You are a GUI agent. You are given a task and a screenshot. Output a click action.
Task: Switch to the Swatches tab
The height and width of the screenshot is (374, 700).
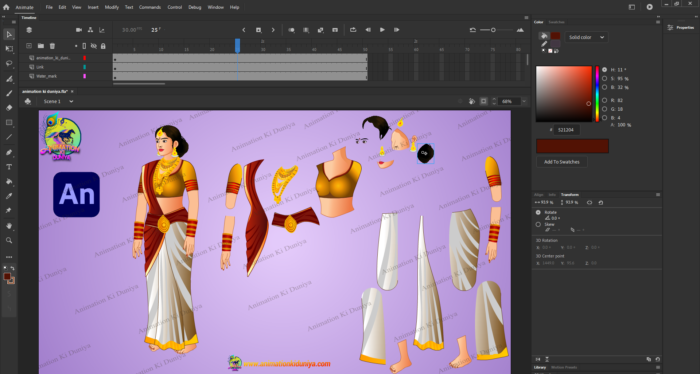tap(556, 22)
